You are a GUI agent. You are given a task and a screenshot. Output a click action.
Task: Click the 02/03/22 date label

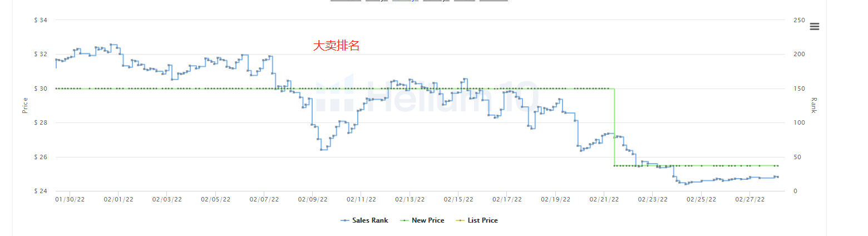pyautogui.click(x=167, y=199)
